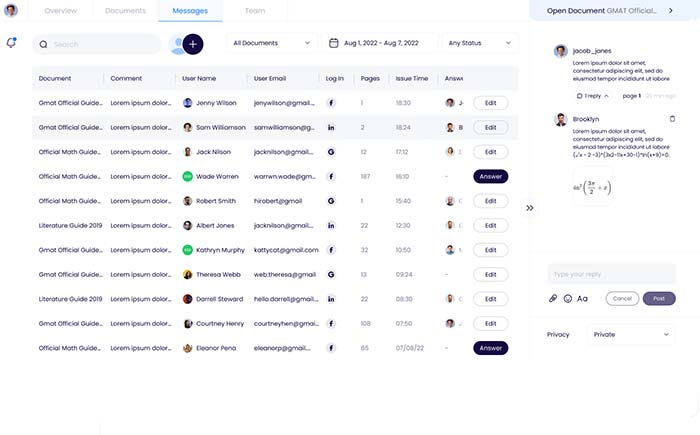
Task: Click Jack Nilson's Google login icon
Action: coord(331,152)
